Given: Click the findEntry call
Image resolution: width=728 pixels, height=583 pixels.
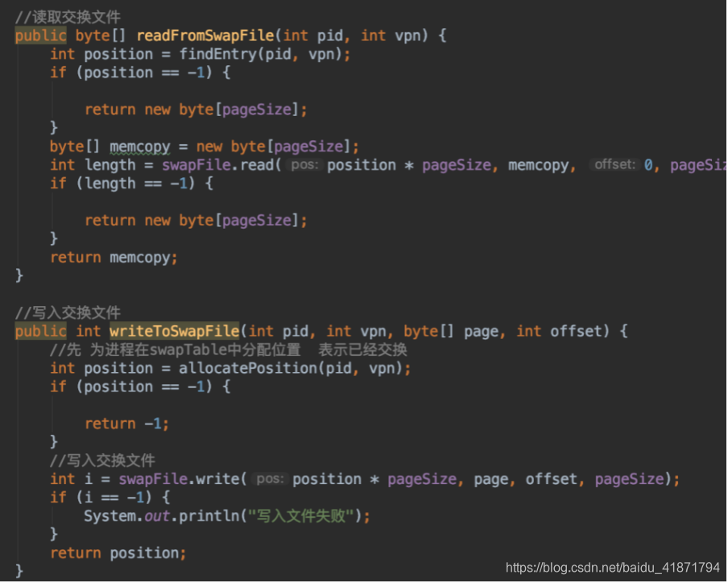Looking at the screenshot, I should tap(265, 54).
